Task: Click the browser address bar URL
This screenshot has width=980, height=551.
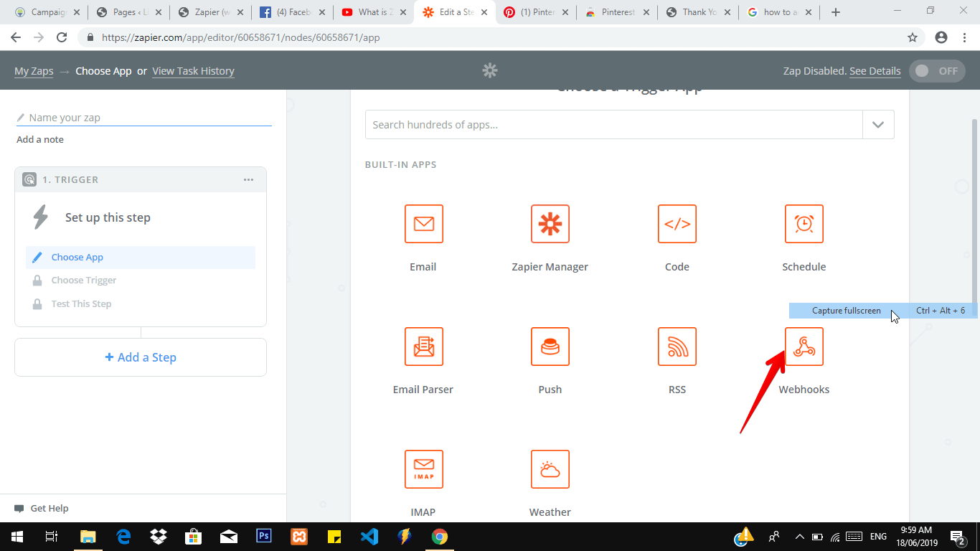Action: pos(240,37)
